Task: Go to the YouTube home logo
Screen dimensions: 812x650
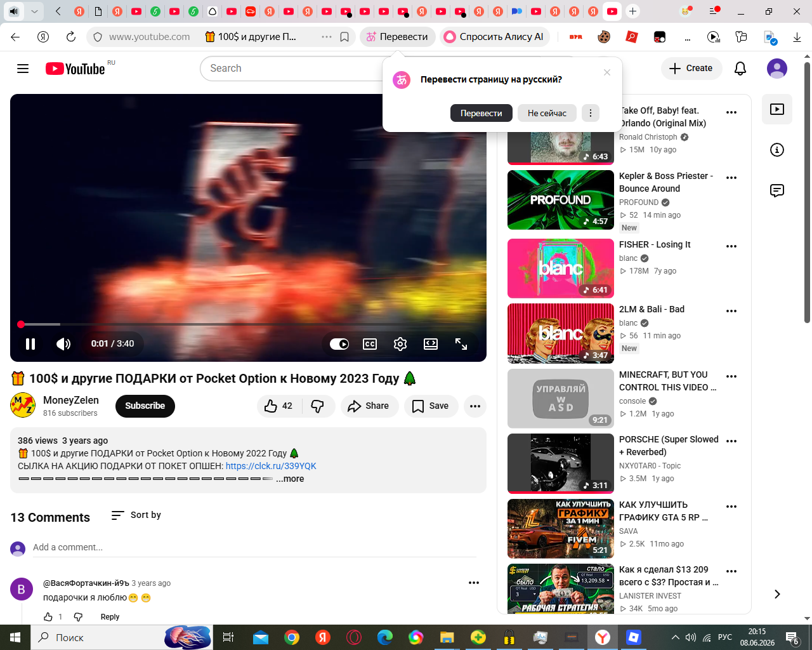Action: click(75, 69)
